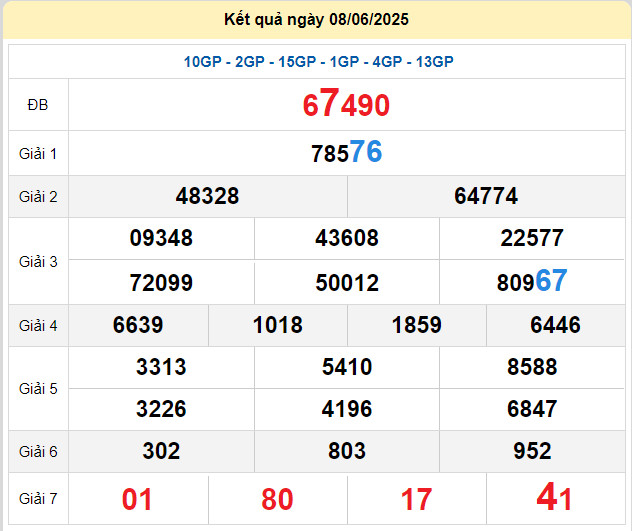632x531 pixels.
Task: Select the Giải 5 label
Action: pyautogui.click(x=38, y=389)
